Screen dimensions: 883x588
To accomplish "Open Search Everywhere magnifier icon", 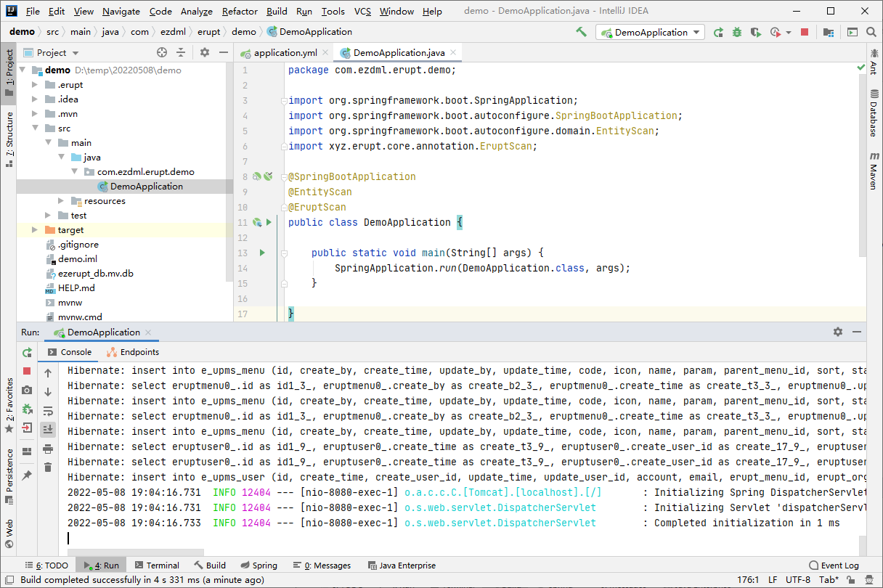I will click(871, 32).
